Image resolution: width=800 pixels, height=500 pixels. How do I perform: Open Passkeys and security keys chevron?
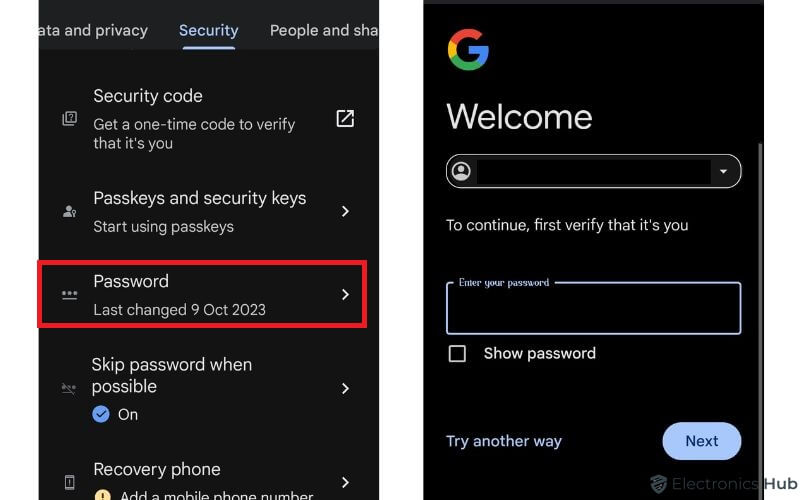pyautogui.click(x=345, y=211)
